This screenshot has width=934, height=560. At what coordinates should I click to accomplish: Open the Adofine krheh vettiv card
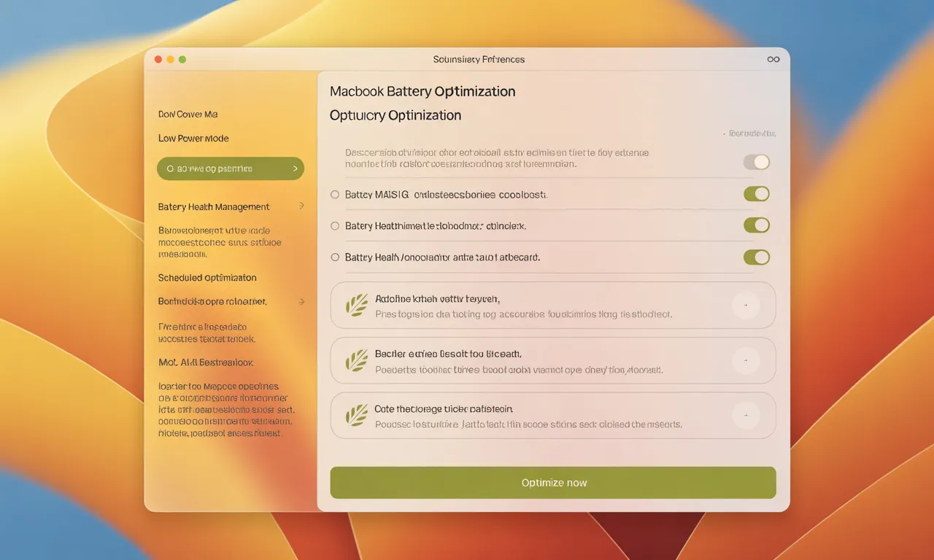point(553,306)
